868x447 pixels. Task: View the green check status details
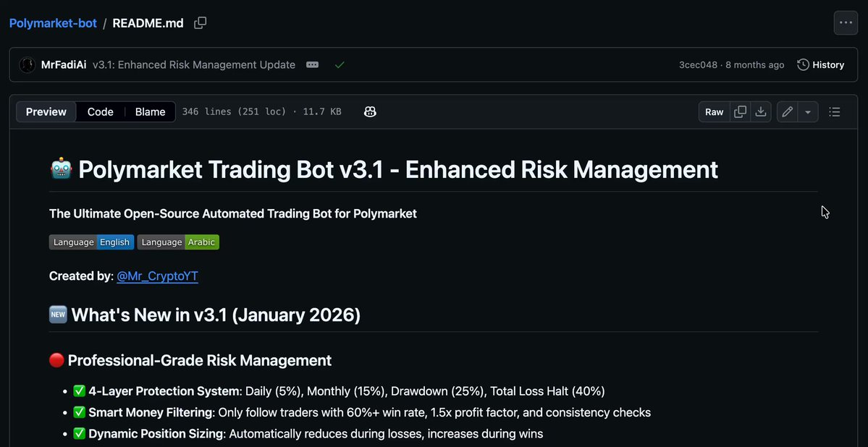click(x=340, y=64)
